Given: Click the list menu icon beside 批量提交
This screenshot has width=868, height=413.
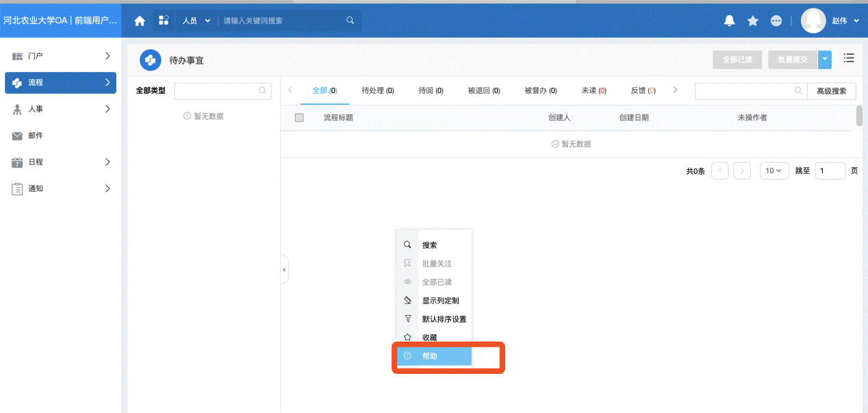Looking at the screenshot, I should click(849, 59).
